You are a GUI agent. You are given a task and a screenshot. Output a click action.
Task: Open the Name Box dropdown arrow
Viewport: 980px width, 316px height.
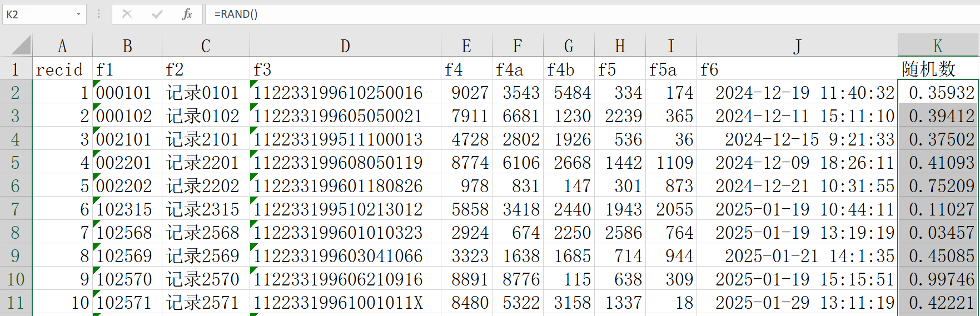pos(78,14)
